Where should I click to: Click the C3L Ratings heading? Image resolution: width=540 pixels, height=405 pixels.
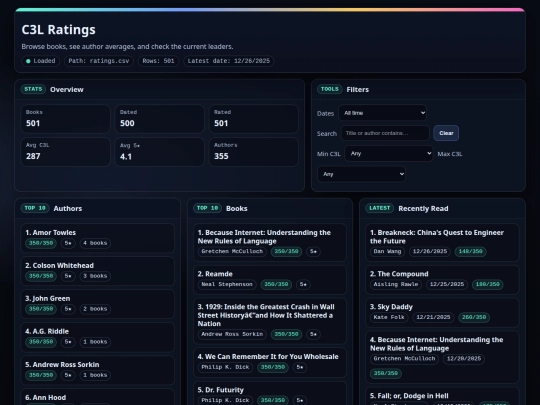(59, 30)
